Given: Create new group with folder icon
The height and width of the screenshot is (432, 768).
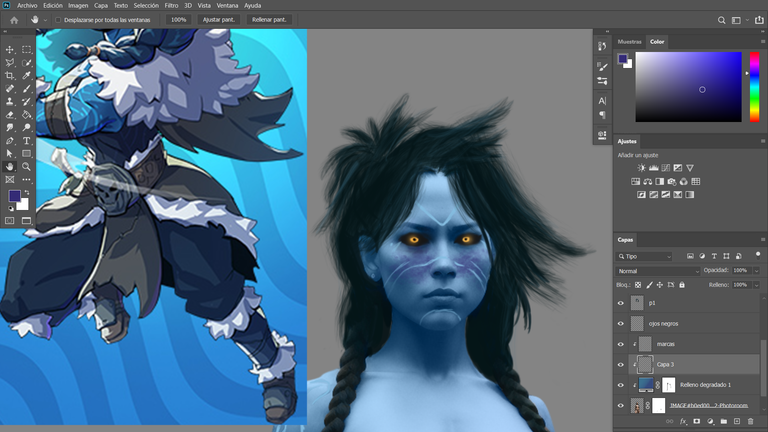Looking at the screenshot, I should pyautogui.click(x=724, y=421).
